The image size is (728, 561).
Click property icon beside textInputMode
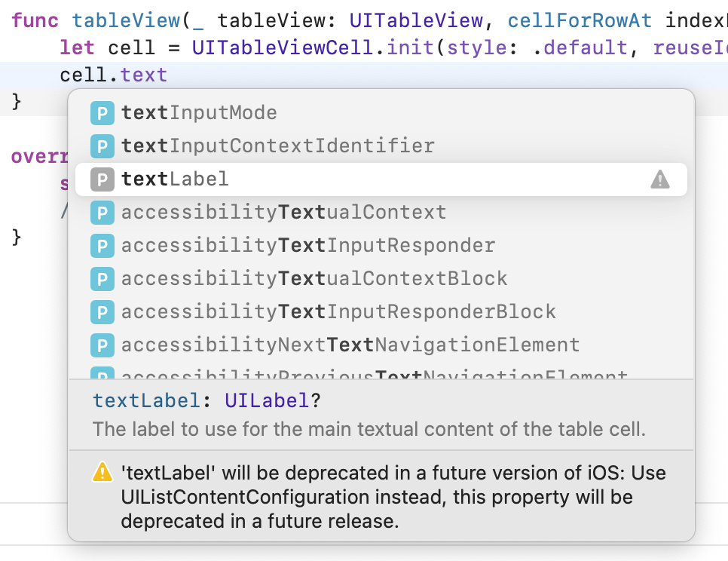coord(102,113)
